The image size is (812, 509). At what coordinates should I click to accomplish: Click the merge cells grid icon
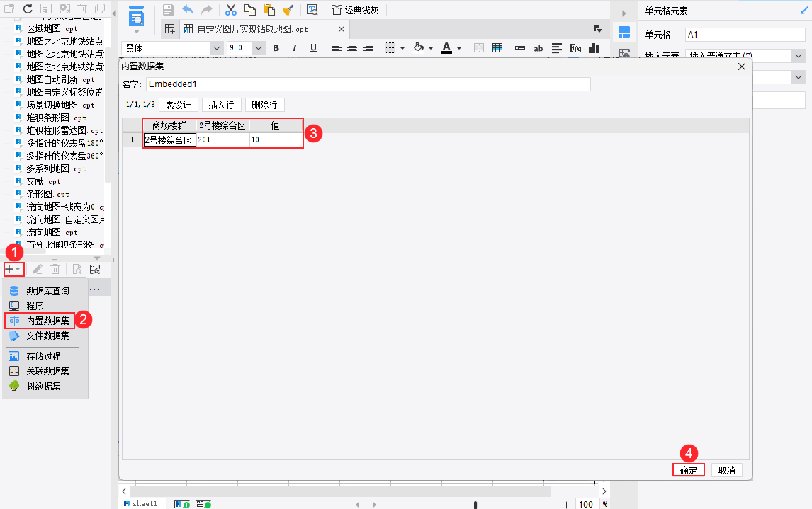pyautogui.click(x=497, y=48)
